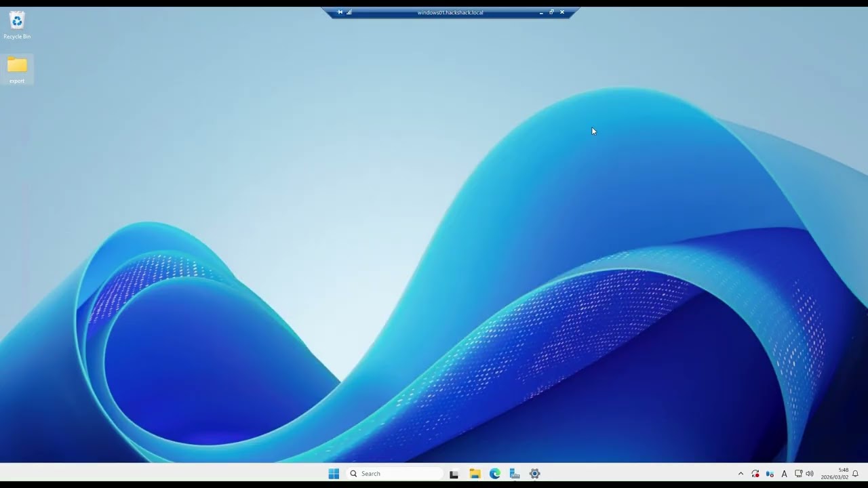Click the tray update icon with red dot
The width and height of the screenshot is (868, 488).
[x=755, y=474]
